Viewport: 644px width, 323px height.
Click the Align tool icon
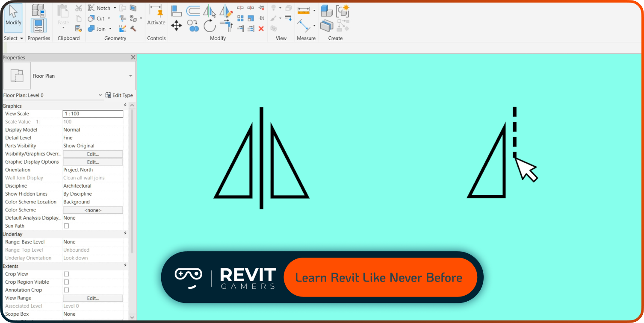(176, 11)
